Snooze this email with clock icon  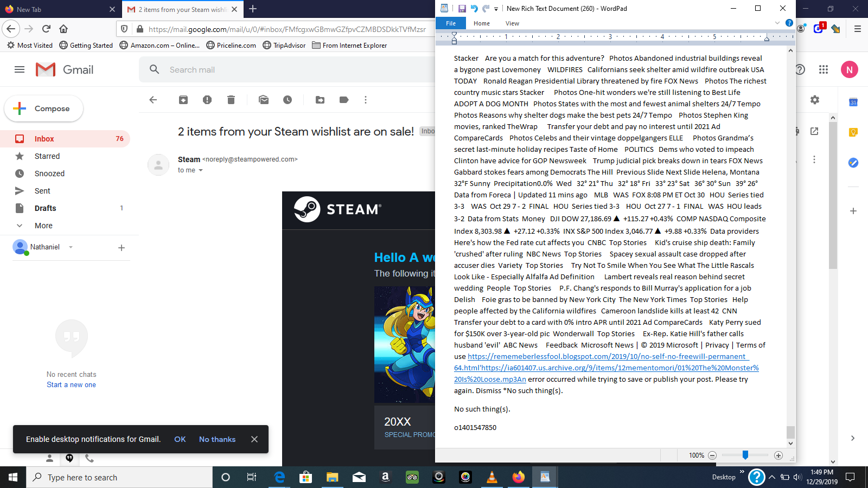click(x=288, y=100)
